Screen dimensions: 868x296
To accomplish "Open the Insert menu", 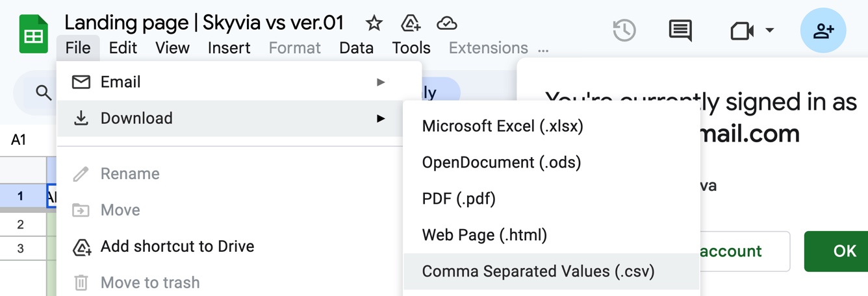I will [x=229, y=48].
